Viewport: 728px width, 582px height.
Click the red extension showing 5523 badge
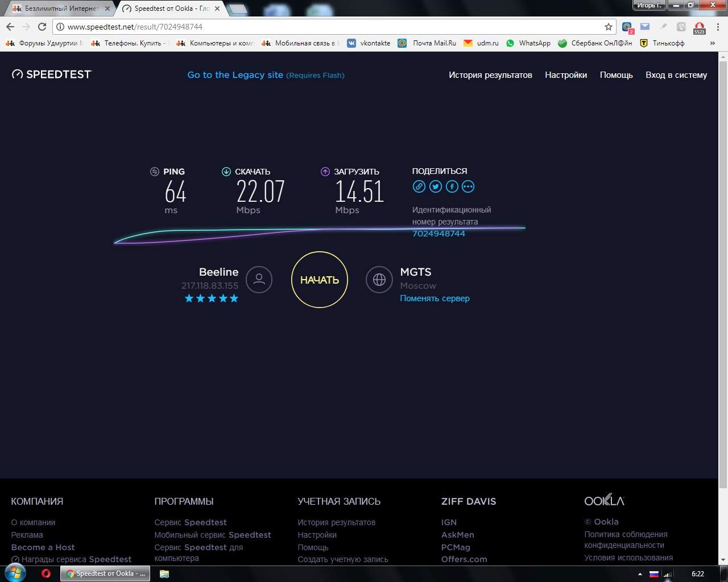tap(700, 27)
